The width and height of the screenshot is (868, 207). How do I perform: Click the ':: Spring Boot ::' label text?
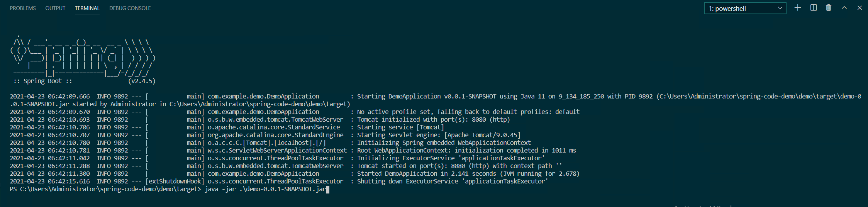pyautogui.click(x=42, y=81)
